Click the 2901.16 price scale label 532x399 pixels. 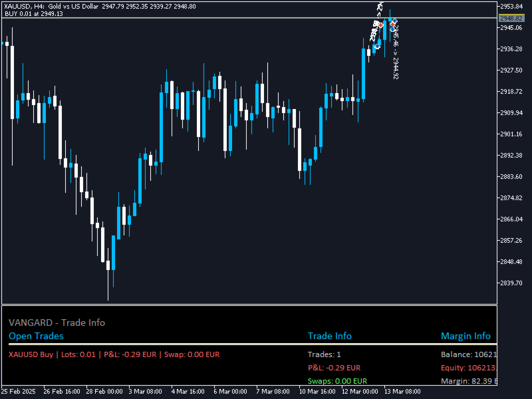click(511, 134)
